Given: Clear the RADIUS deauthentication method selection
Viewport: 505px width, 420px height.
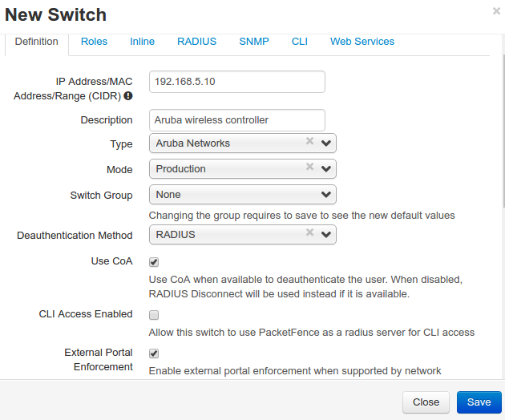Looking at the screenshot, I should [x=309, y=232].
